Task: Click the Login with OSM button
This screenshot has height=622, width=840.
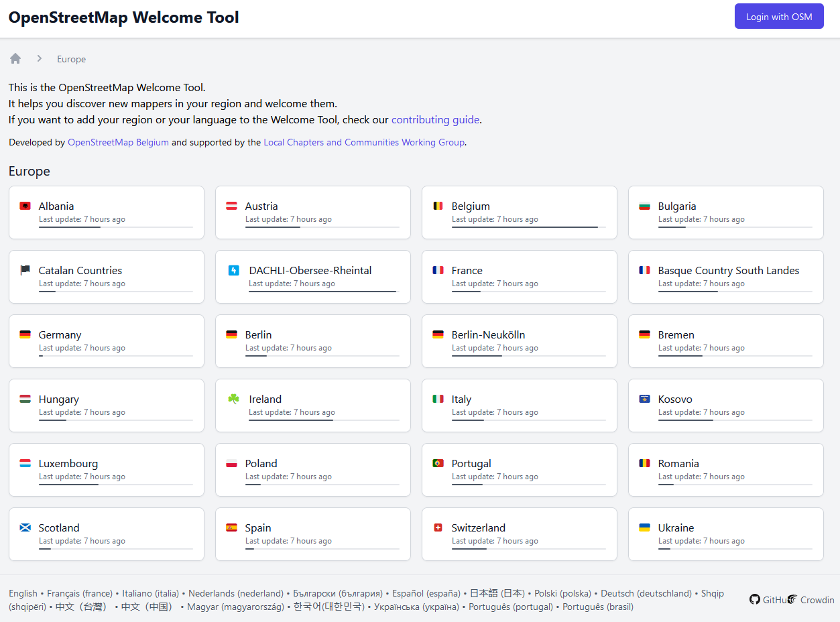Action: click(779, 17)
